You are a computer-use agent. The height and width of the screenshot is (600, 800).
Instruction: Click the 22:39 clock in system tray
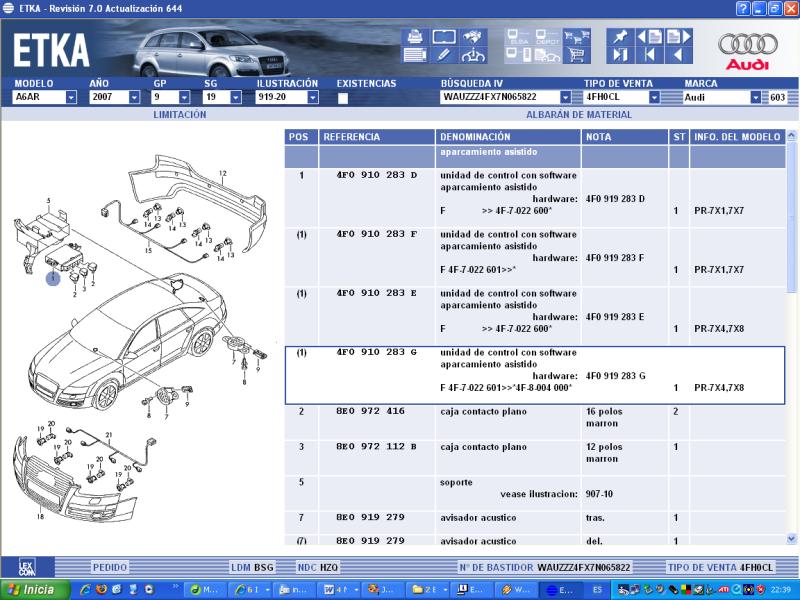tap(782, 590)
